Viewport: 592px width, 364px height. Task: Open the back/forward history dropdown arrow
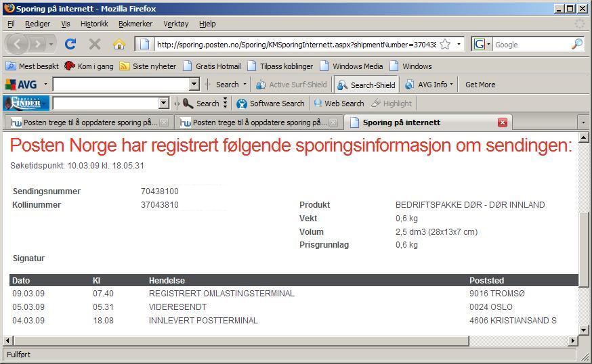point(51,45)
